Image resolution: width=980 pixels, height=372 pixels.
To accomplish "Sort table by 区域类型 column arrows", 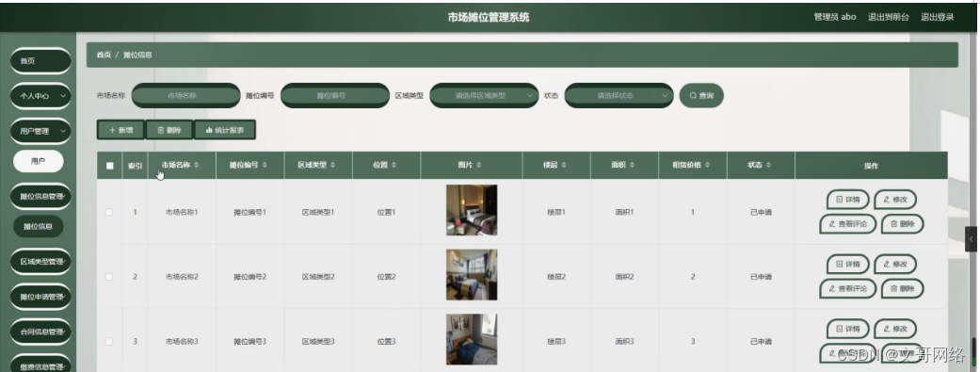I will (332, 165).
